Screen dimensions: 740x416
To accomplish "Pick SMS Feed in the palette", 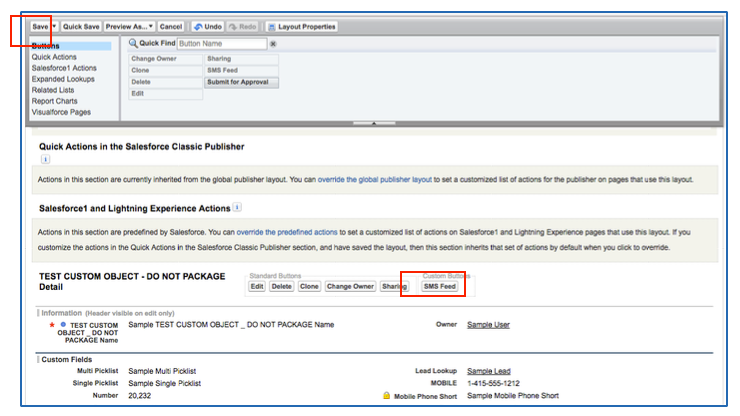I will point(241,70).
